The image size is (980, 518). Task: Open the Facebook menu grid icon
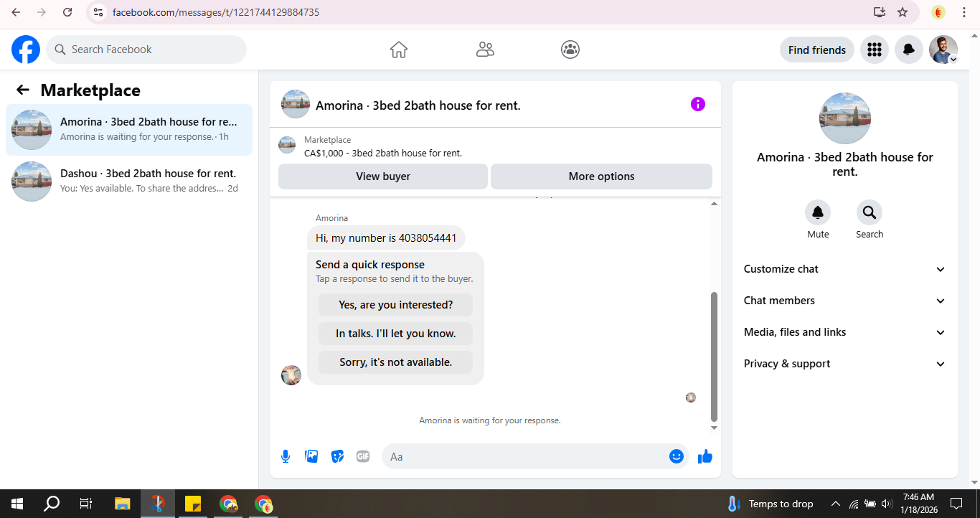pyautogui.click(x=874, y=50)
